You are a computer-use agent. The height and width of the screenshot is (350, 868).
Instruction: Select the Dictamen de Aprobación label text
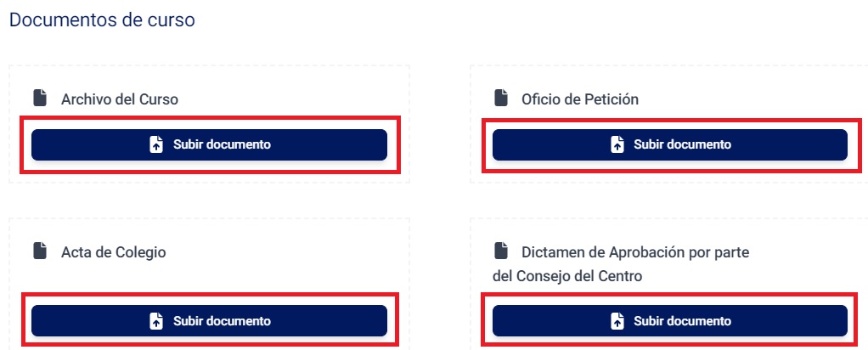click(635, 252)
